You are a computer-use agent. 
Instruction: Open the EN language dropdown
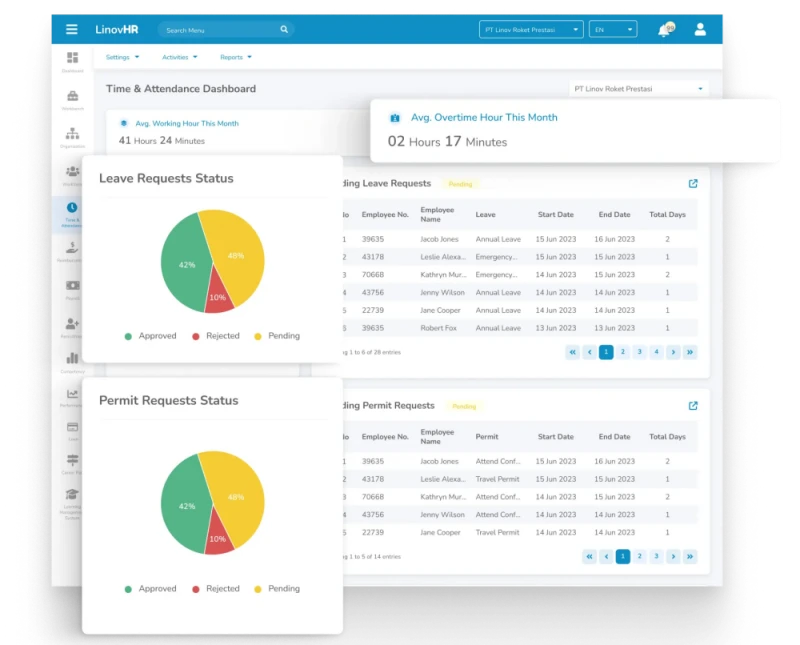pos(612,30)
